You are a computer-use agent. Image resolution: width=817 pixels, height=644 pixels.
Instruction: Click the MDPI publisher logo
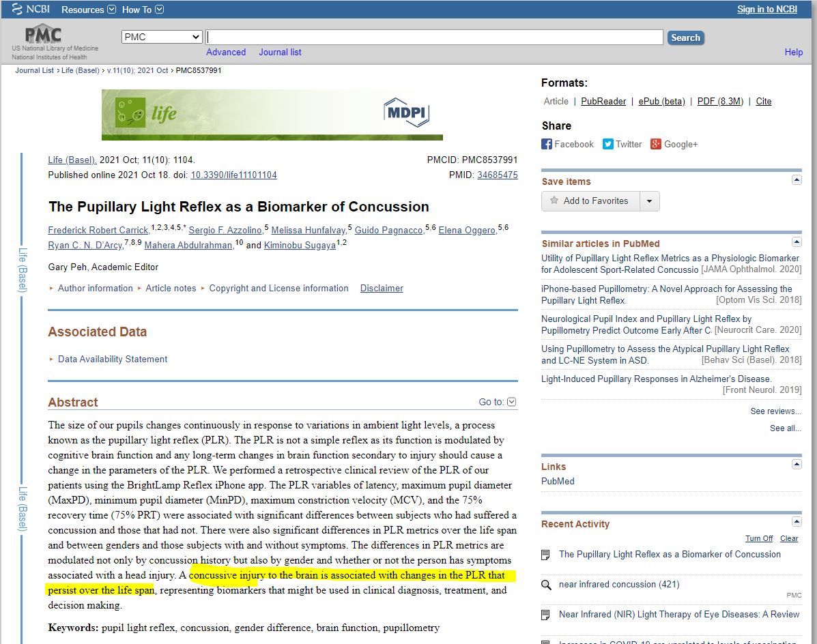pos(406,113)
